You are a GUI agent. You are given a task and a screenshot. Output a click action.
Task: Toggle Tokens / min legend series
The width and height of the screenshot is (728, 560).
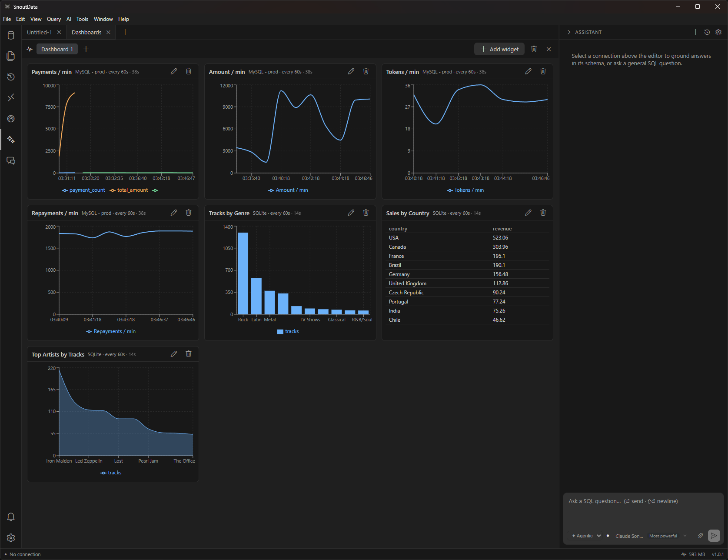(465, 190)
